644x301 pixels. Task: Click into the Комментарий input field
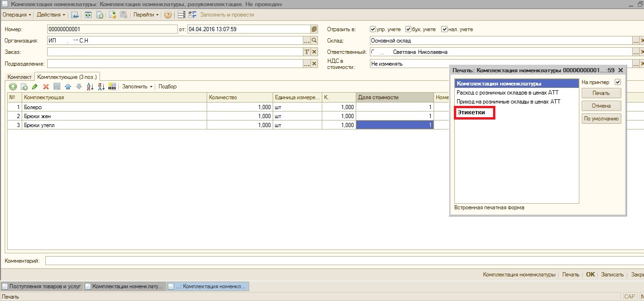pyautogui.click(x=330, y=261)
